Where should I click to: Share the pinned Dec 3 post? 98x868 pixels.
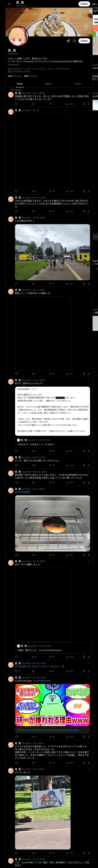[x=89, y=104]
